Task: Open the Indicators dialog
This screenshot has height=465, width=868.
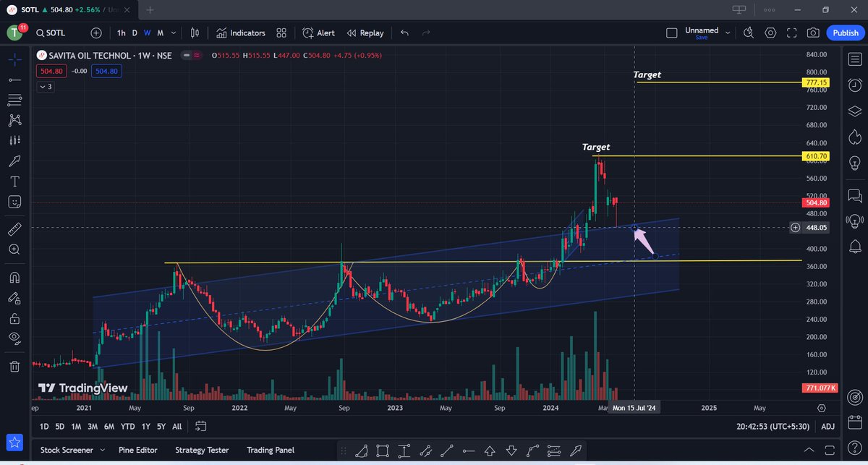Action: pyautogui.click(x=241, y=33)
